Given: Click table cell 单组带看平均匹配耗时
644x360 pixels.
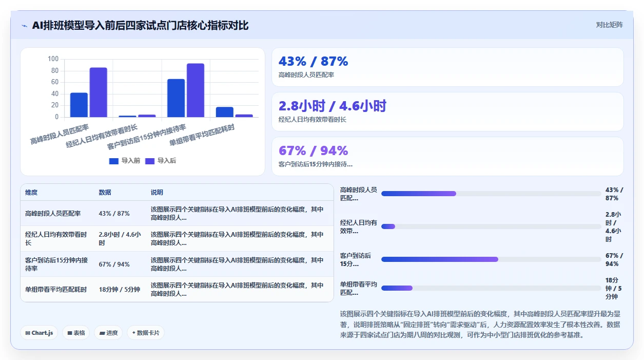Looking at the screenshot, I should (x=56, y=290).
